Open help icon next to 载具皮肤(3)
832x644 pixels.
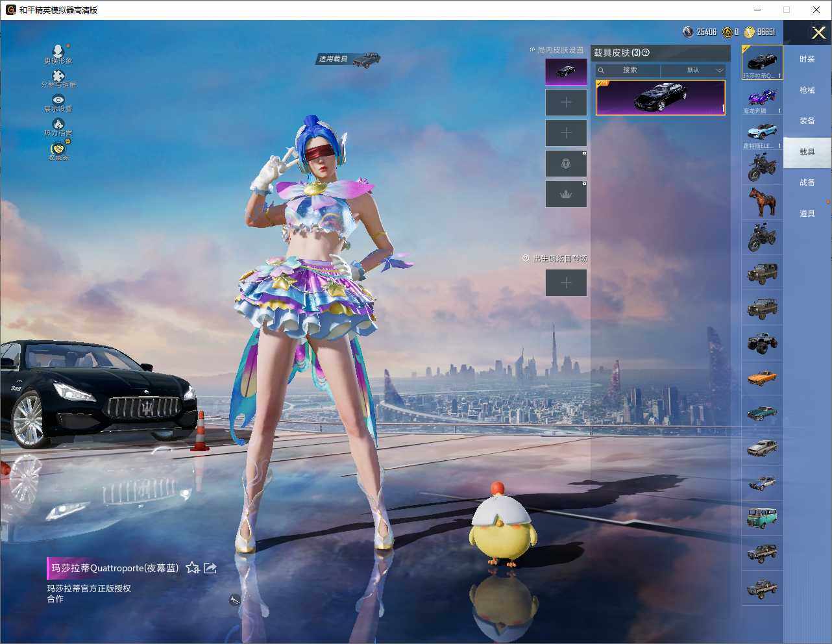[x=645, y=53]
